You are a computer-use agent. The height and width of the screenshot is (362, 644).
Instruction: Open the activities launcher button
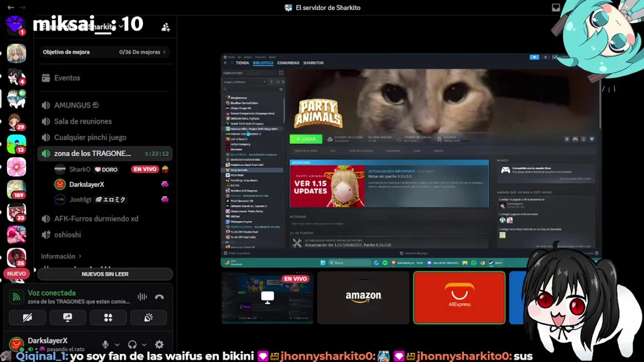coord(108,318)
